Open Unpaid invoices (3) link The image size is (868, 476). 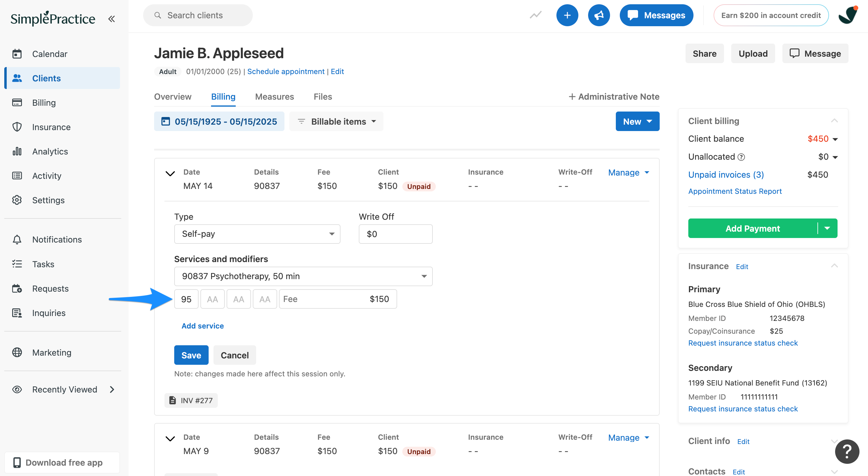point(726,175)
